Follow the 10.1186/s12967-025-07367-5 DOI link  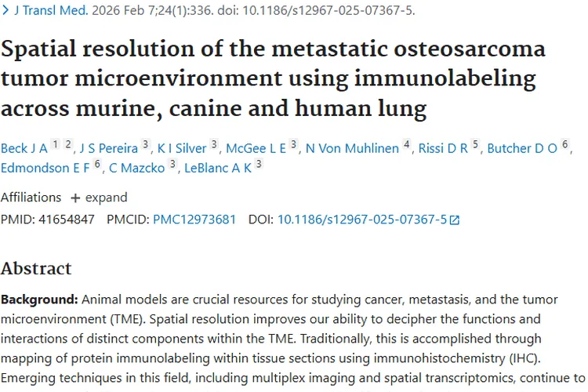361,220
